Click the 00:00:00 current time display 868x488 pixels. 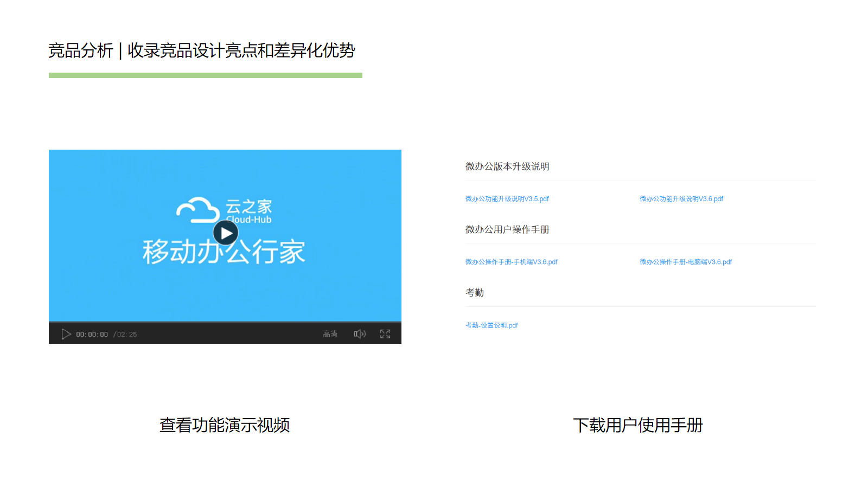click(x=92, y=335)
